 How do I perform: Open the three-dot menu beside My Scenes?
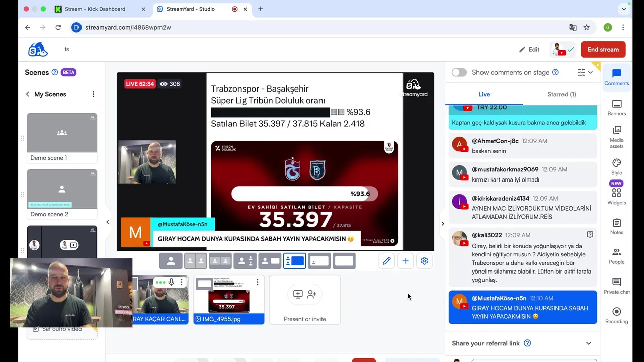point(93,94)
